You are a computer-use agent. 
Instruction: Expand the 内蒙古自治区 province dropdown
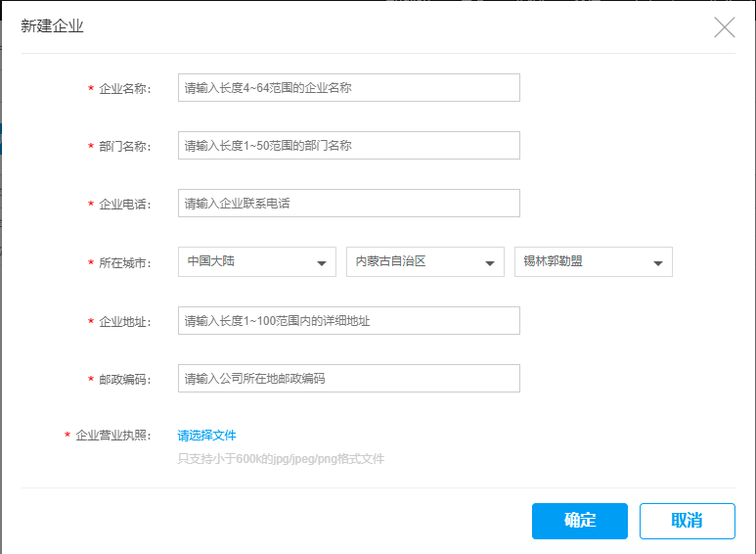pos(425,262)
